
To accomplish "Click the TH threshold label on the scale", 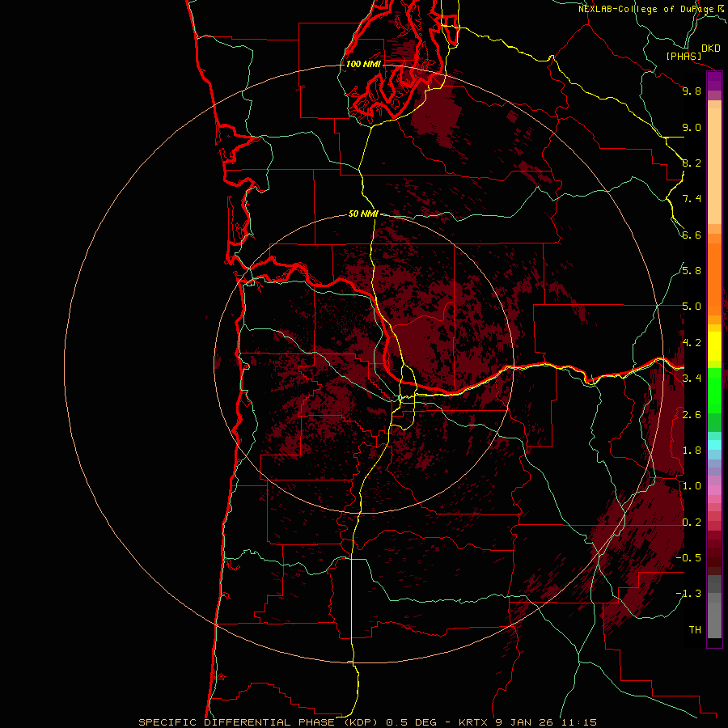I will tap(695, 629).
